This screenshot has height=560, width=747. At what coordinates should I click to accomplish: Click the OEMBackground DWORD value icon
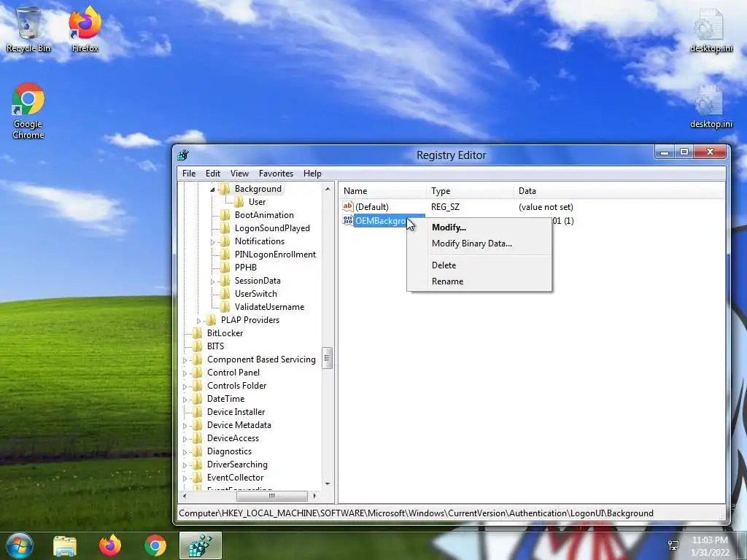click(348, 220)
